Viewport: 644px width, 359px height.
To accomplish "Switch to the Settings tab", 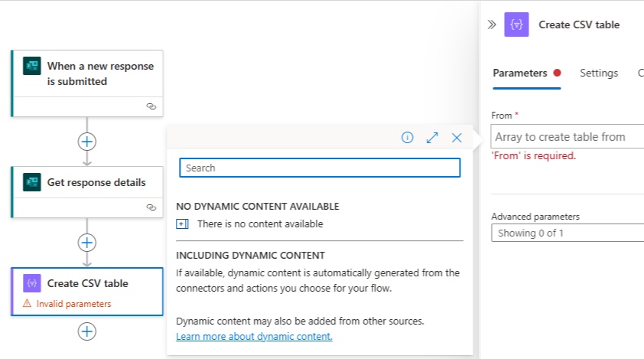I will (x=599, y=73).
